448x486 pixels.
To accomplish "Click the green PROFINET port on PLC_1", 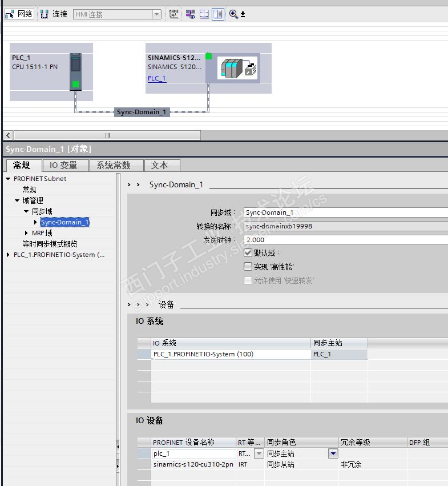I will (75, 84).
